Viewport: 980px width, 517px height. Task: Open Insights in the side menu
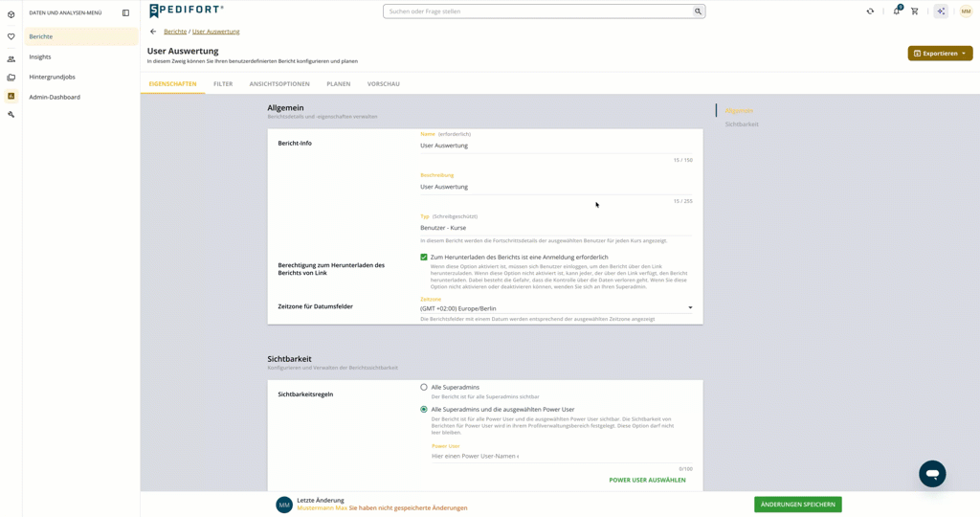coord(81,56)
